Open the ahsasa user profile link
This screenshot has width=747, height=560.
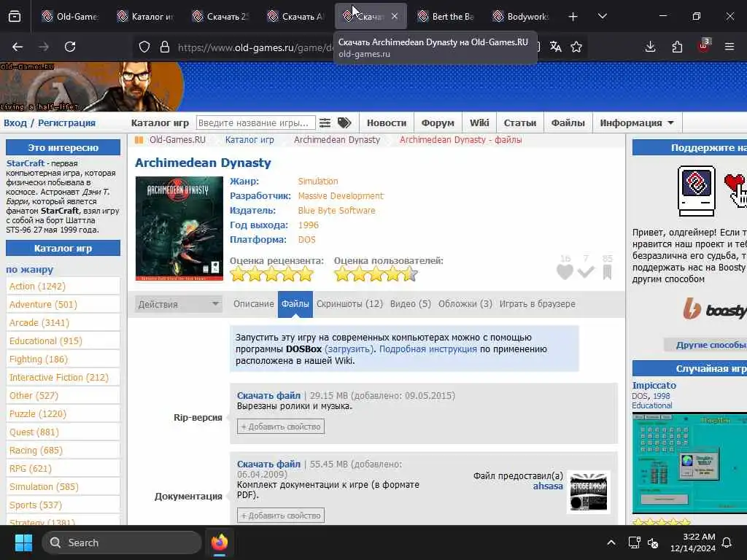pos(548,486)
